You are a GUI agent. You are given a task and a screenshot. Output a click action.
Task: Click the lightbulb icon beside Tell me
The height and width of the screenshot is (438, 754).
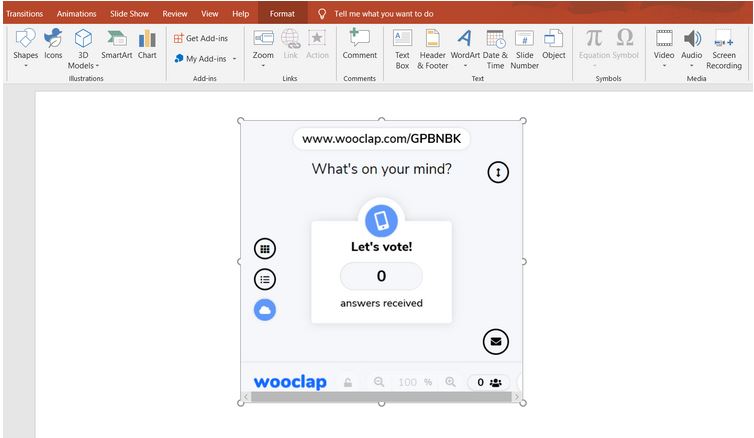coord(322,14)
